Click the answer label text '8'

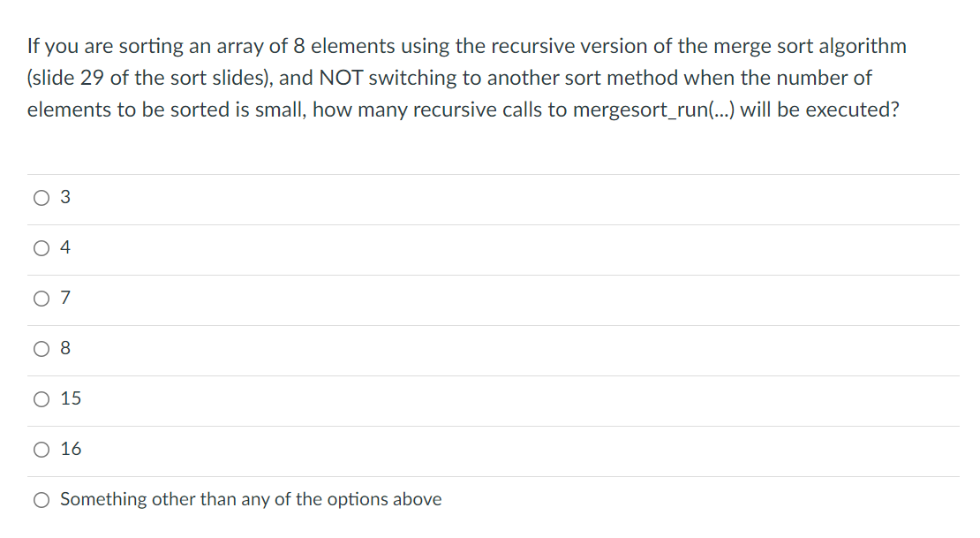tap(65, 348)
